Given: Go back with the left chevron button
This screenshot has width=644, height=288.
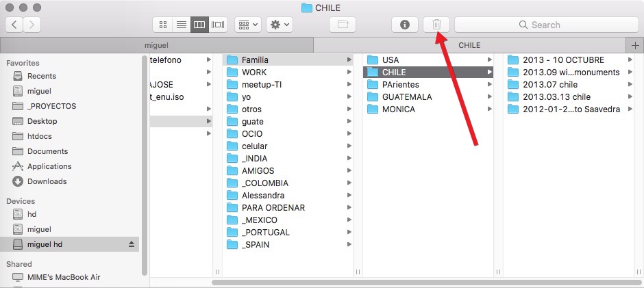Looking at the screenshot, I should pos(14,25).
